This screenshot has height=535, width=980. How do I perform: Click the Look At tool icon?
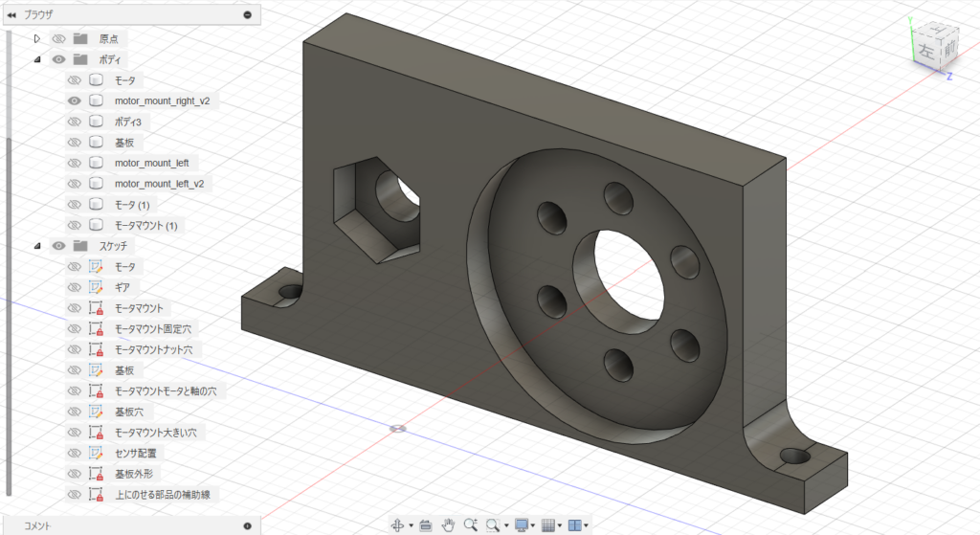click(x=426, y=525)
